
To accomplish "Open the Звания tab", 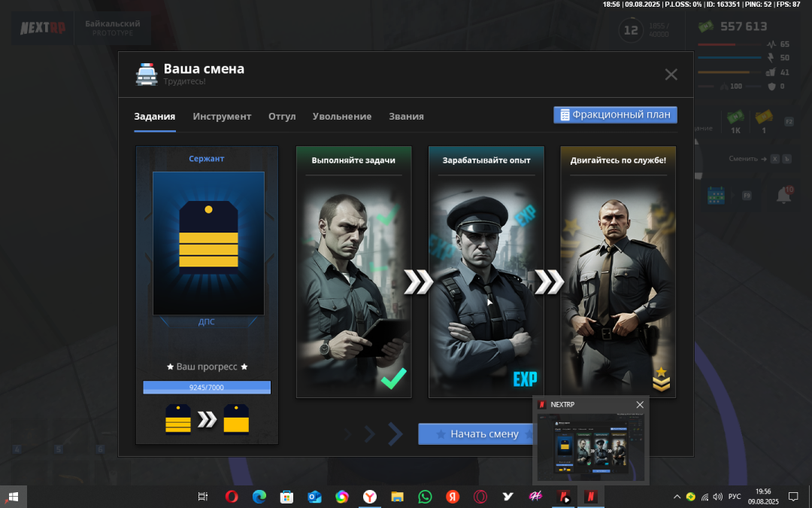I will click(x=407, y=117).
